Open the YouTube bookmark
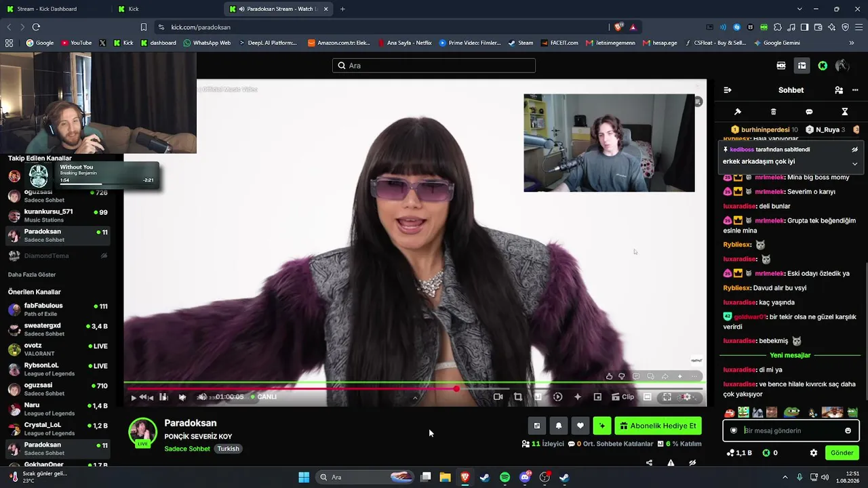Screen dimensions: 868x488 point(76,43)
